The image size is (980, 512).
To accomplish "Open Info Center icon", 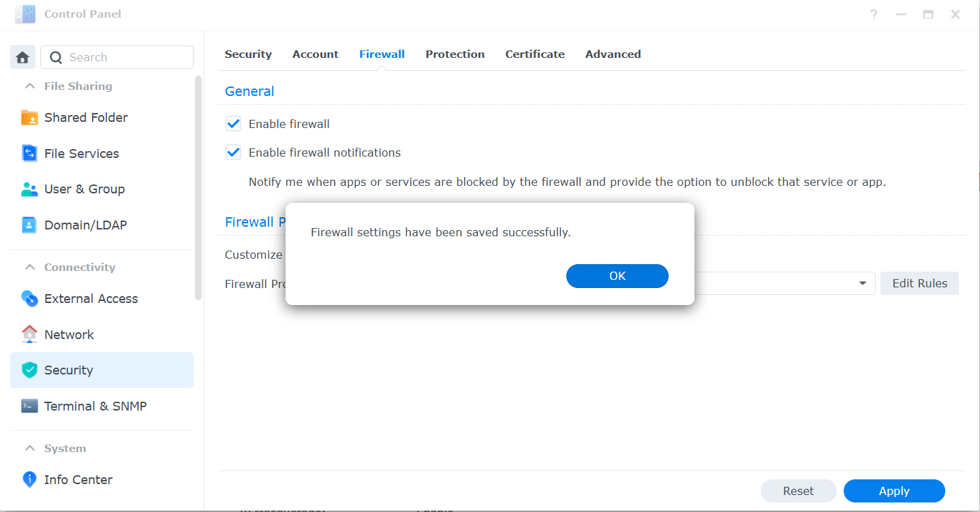I will coord(29,479).
